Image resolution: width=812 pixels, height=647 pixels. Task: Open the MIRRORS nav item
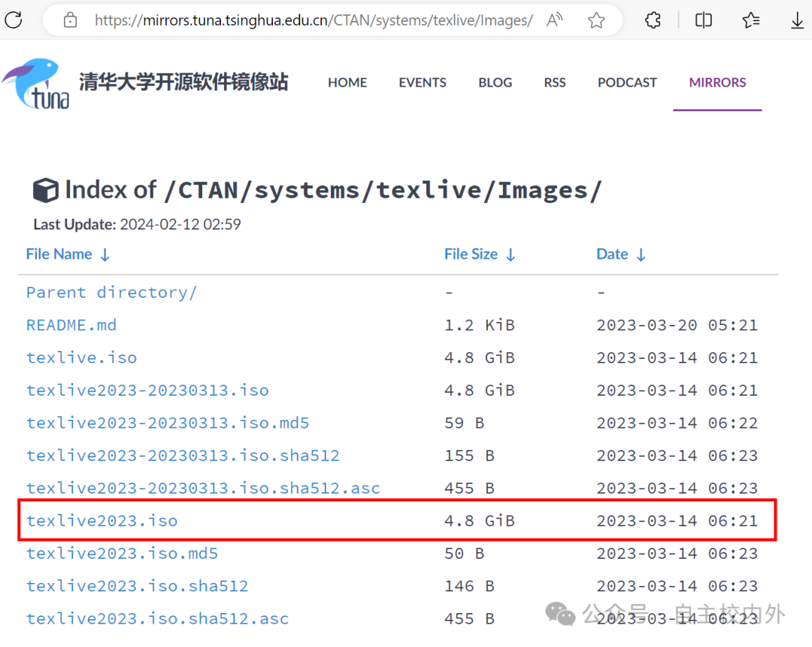[x=717, y=82]
